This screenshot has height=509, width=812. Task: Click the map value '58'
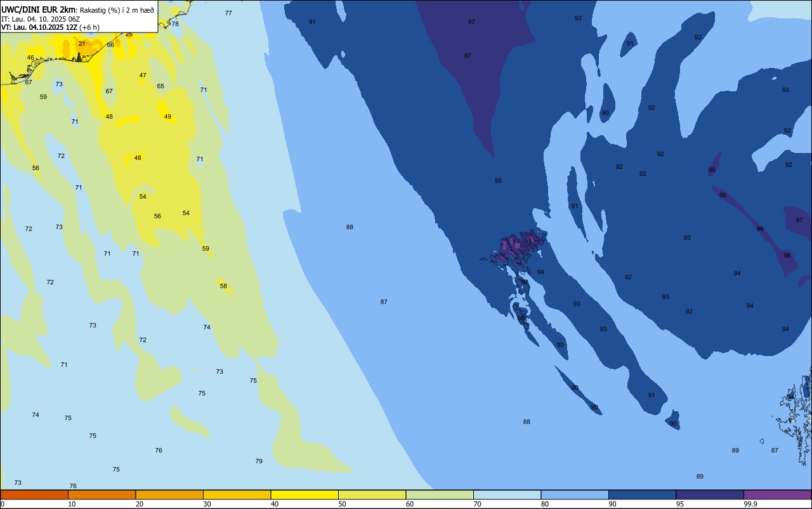tap(223, 286)
